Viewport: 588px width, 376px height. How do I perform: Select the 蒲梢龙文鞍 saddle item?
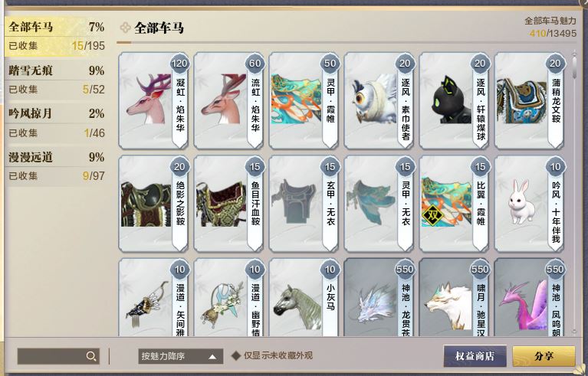[529, 100]
